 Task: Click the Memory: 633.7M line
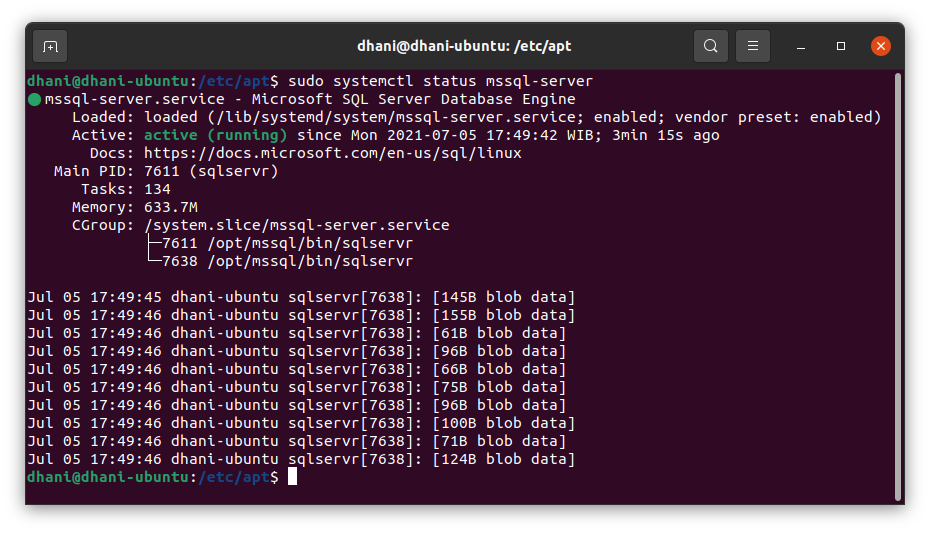tap(135, 208)
